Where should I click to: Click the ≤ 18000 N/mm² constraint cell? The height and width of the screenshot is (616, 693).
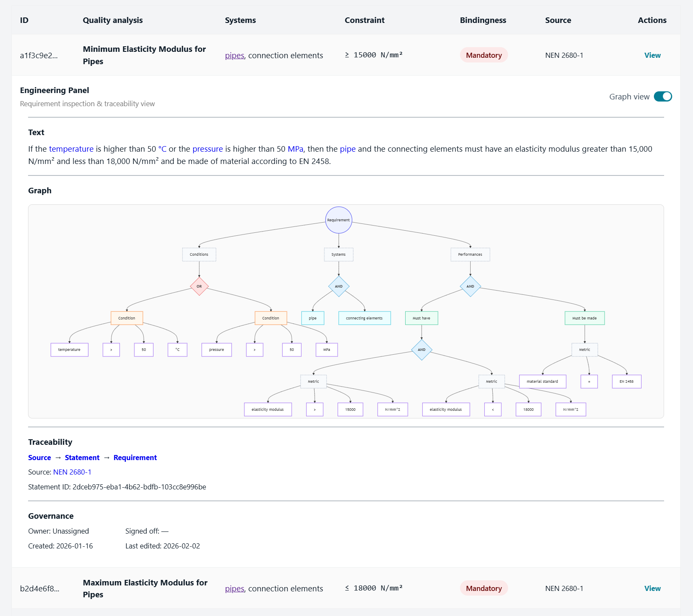tap(374, 588)
